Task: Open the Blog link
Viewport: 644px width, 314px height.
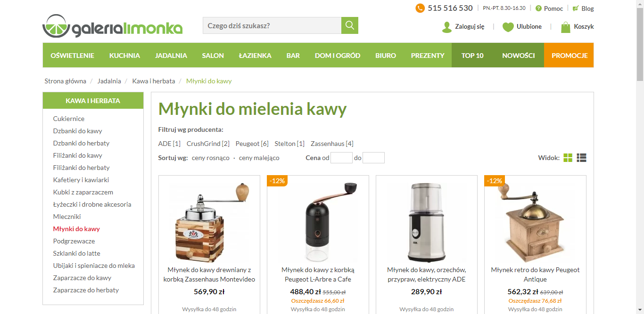Action: (587, 8)
